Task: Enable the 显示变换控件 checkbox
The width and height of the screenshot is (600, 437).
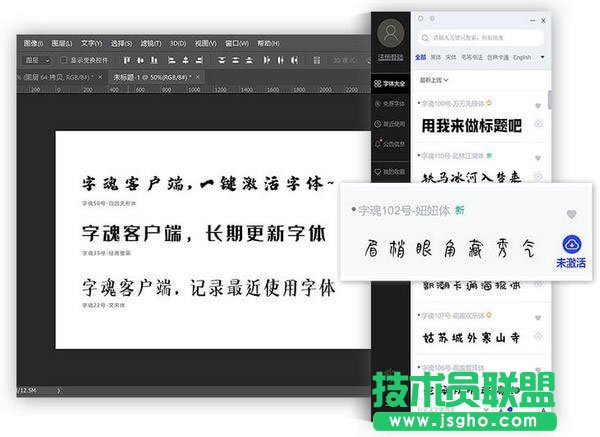Action: click(x=64, y=60)
